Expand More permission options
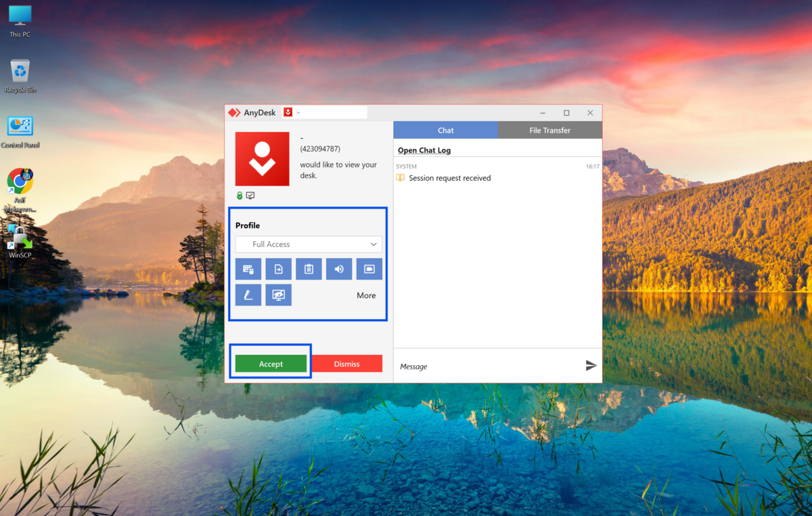This screenshot has height=516, width=812. coord(366,295)
